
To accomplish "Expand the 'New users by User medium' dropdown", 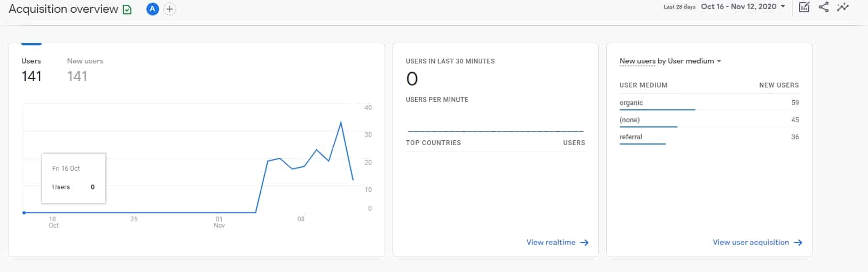I will pyautogui.click(x=670, y=61).
